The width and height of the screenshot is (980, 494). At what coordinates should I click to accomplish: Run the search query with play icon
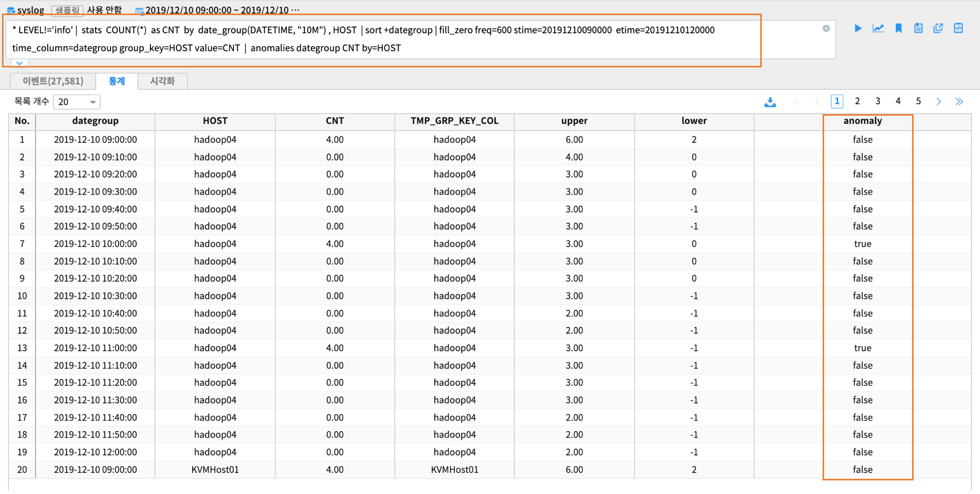tap(858, 28)
